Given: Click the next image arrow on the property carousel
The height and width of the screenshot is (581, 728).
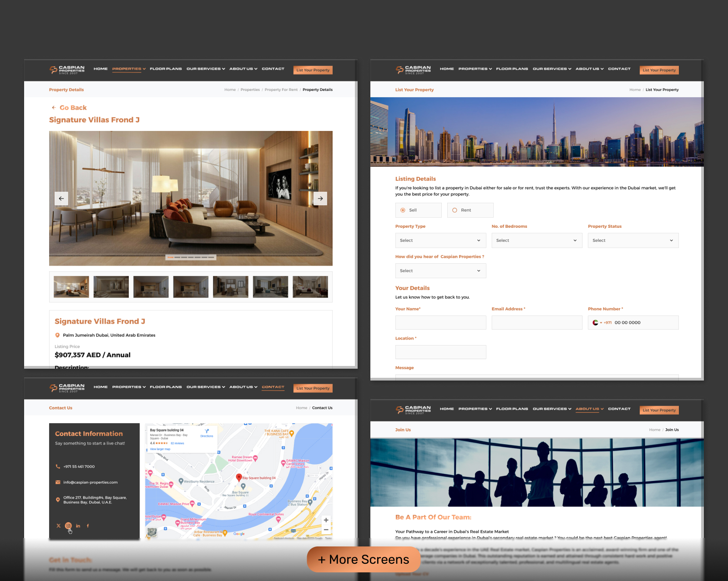Looking at the screenshot, I should pyautogui.click(x=320, y=199).
